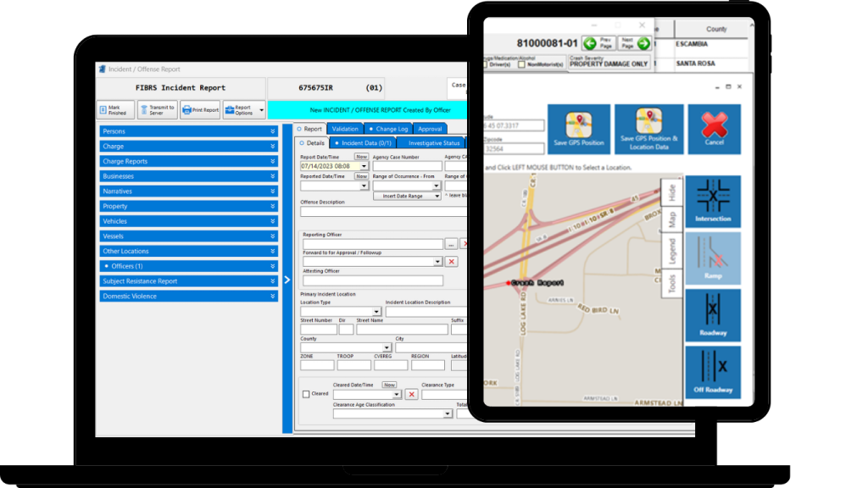The height and width of the screenshot is (488, 868).
Task: Click the Zipcode input field
Action: [x=515, y=147]
